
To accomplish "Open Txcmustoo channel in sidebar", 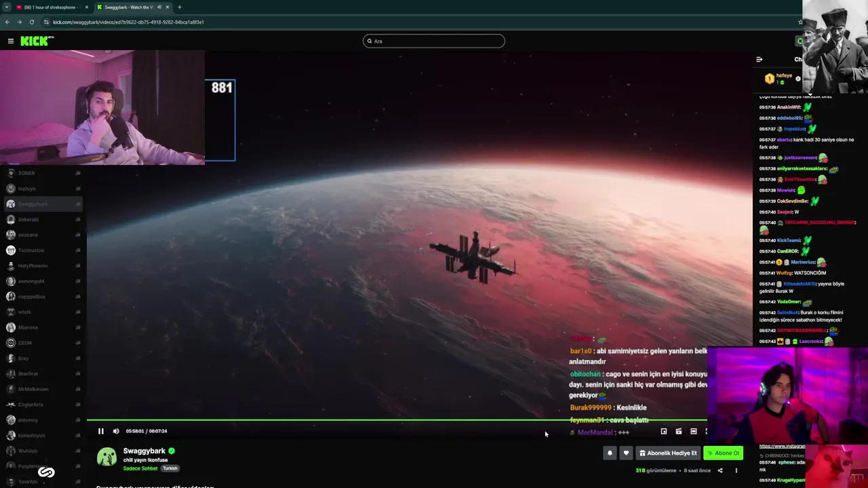I will tap(43, 250).
